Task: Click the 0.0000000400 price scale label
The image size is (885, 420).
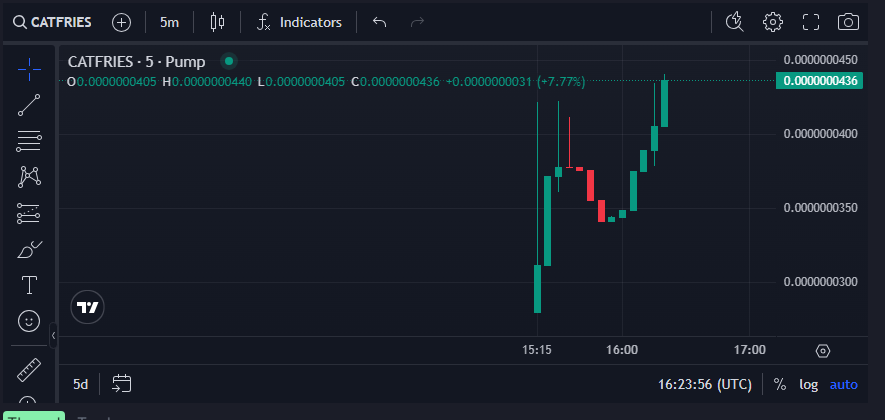Action: click(x=820, y=134)
